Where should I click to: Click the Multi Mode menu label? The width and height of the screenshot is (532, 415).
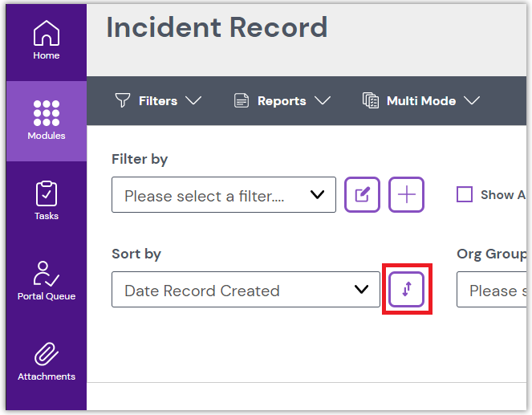420,101
